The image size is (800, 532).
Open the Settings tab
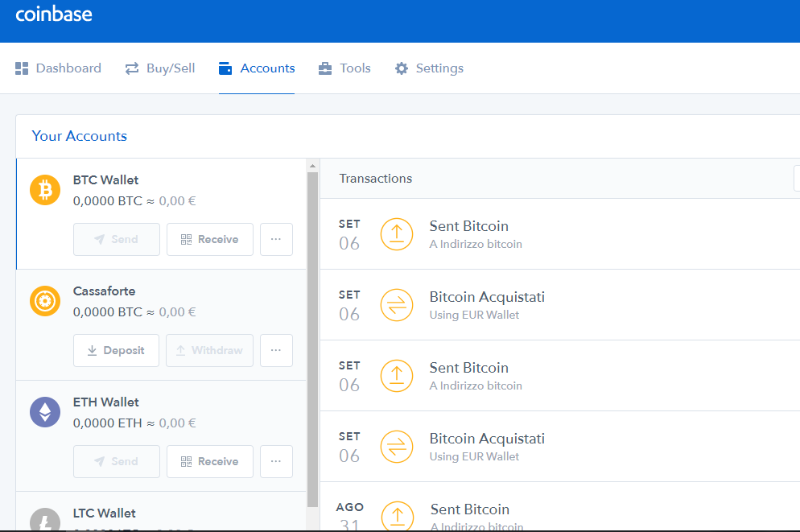[429, 68]
